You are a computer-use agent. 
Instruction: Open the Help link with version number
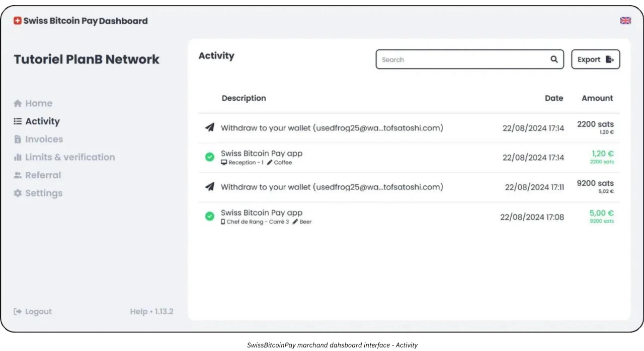(151, 312)
